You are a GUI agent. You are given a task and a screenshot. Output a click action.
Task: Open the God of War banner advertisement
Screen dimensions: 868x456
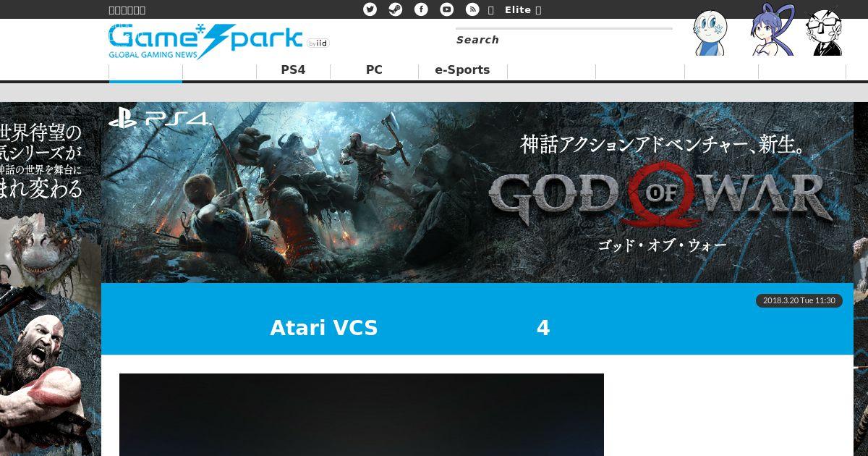tap(477, 193)
